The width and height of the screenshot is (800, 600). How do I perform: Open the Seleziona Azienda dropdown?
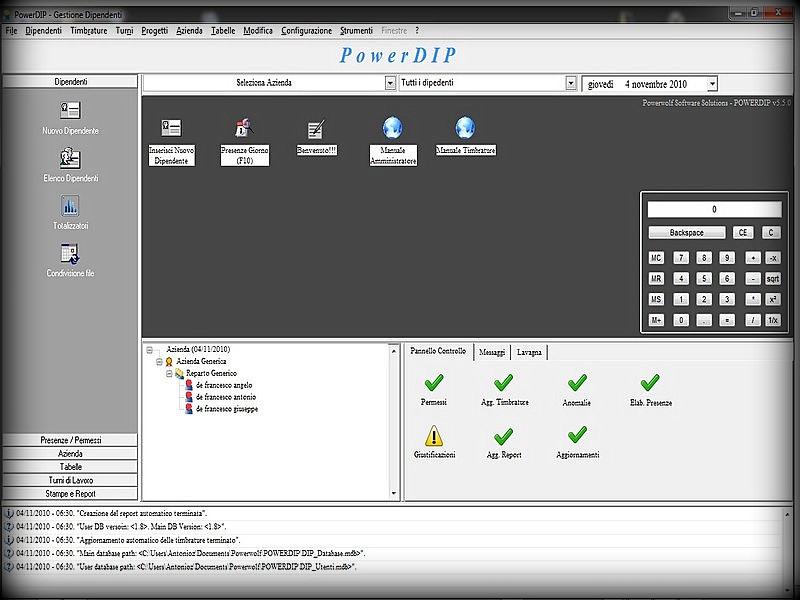pyautogui.click(x=390, y=83)
